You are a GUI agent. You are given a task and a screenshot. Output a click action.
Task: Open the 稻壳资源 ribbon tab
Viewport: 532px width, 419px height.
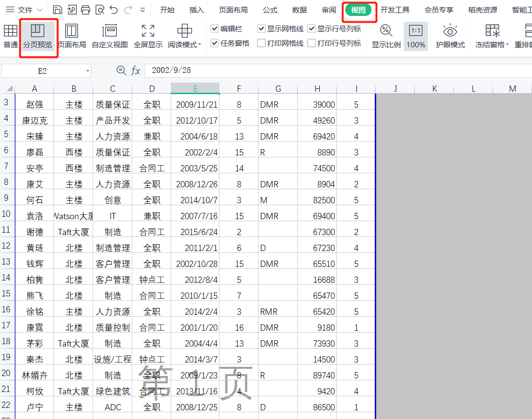(x=483, y=10)
